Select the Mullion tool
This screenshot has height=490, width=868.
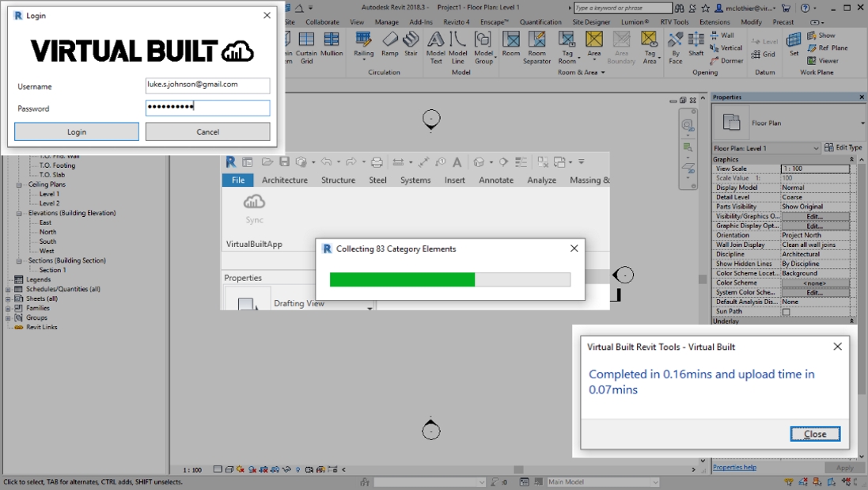[x=332, y=44]
